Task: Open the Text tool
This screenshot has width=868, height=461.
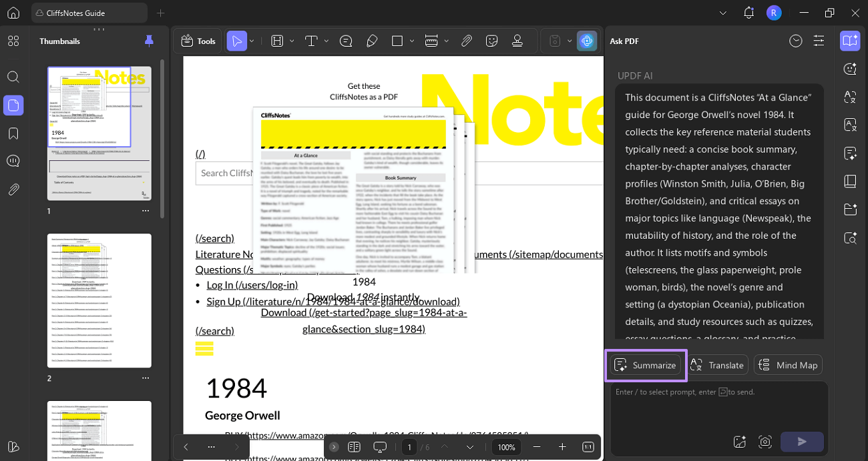Action: pos(311,41)
